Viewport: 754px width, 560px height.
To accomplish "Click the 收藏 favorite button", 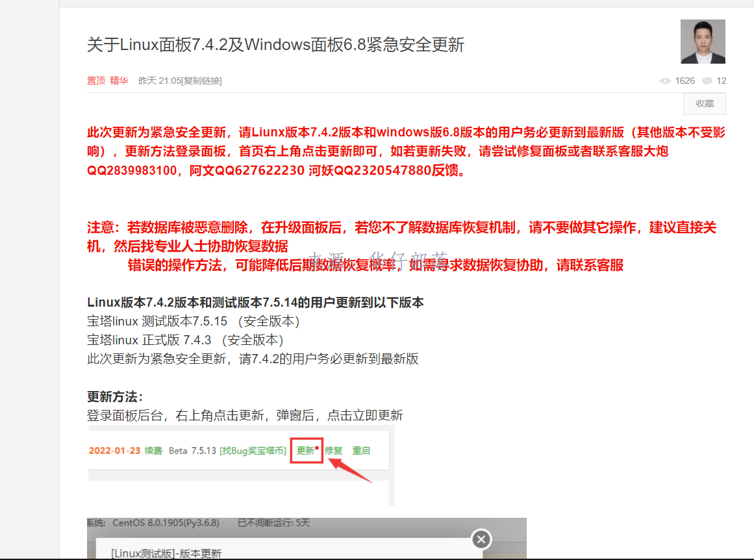I will (705, 103).
